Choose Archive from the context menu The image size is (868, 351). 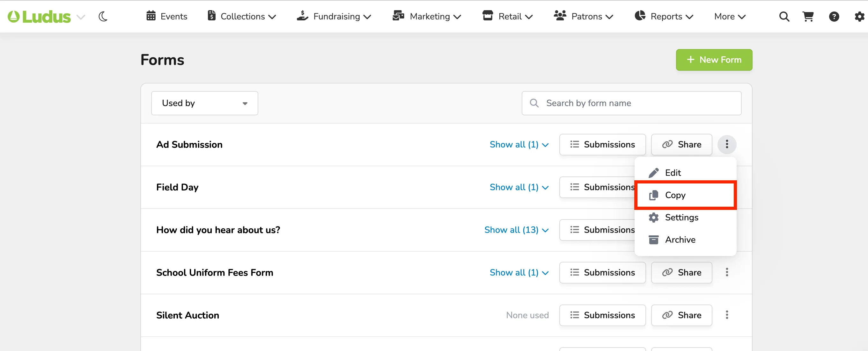pyautogui.click(x=685, y=240)
